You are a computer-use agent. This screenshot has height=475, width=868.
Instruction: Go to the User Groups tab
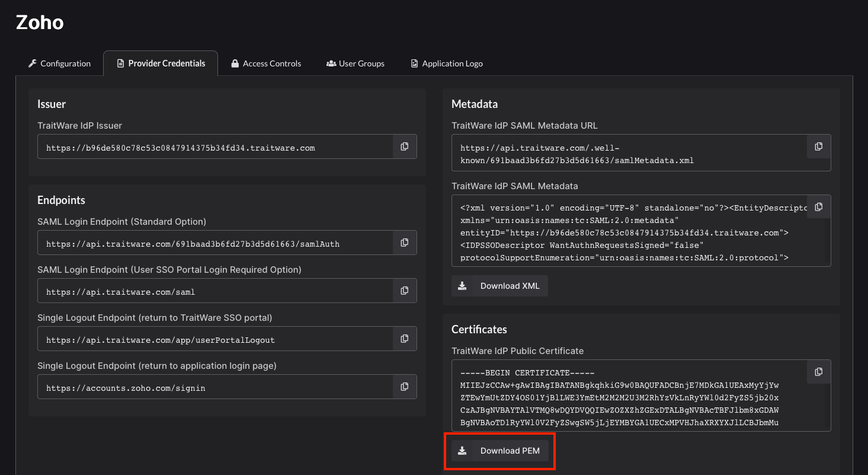click(x=355, y=63)
